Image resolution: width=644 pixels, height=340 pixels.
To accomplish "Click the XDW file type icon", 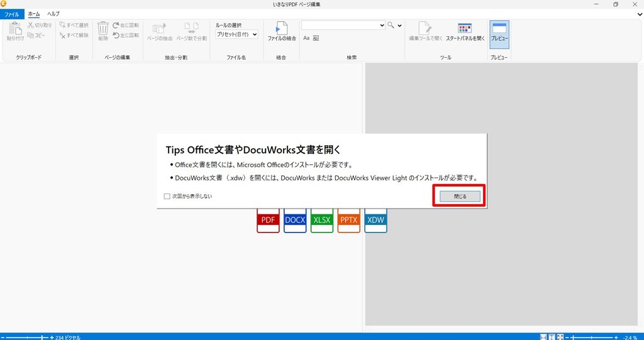I will (x=376, y=221).
